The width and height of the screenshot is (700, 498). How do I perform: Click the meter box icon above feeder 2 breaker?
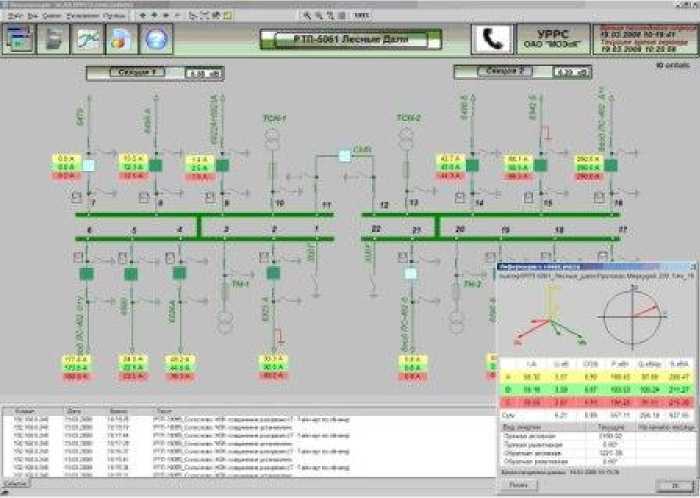point(264,257)
